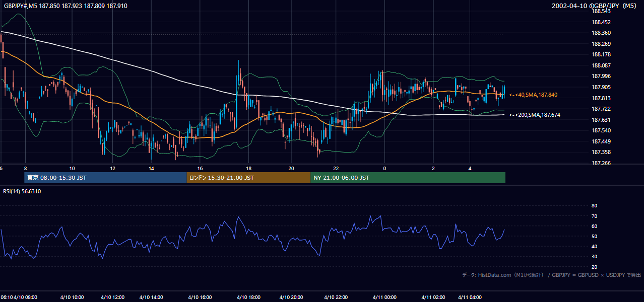644x302 pixels.
Task: Click RSI scale value 80
Action: pyautogui.click(x=594, y=206)
